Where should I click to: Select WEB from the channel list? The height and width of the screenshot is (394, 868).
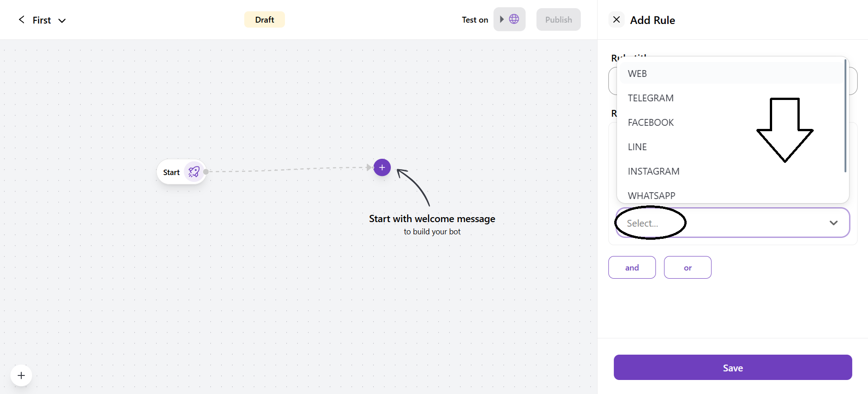(637, 74)
